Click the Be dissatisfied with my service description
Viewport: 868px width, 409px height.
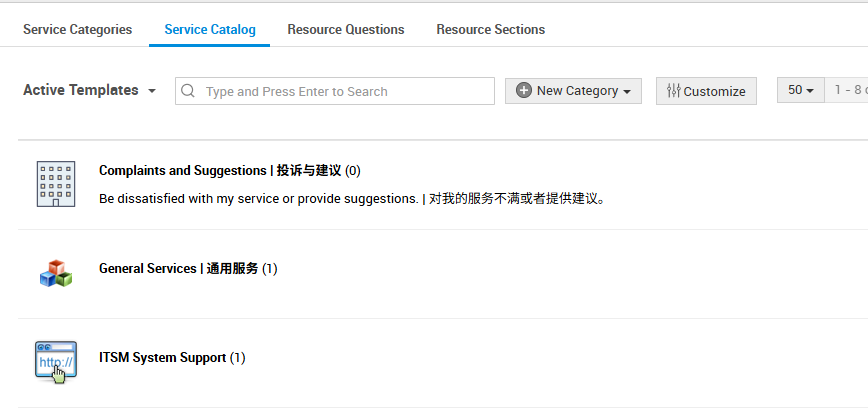352,198
